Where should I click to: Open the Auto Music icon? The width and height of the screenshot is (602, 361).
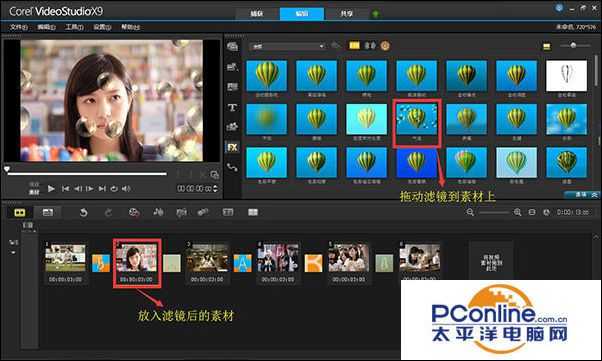pyautogui.click(x=181, y=212)
